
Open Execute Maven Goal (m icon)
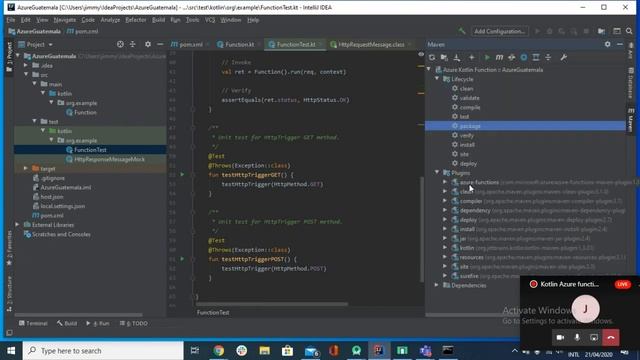coord(499,58)
